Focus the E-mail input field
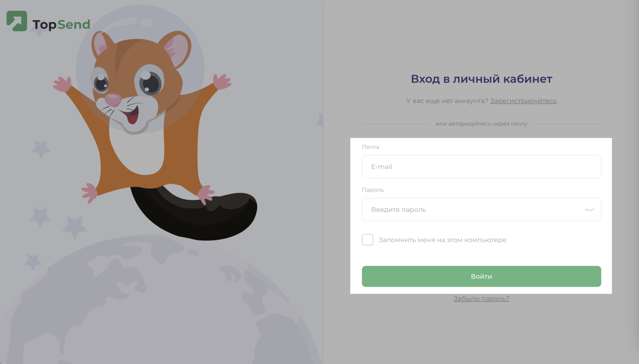 (481, 167)
